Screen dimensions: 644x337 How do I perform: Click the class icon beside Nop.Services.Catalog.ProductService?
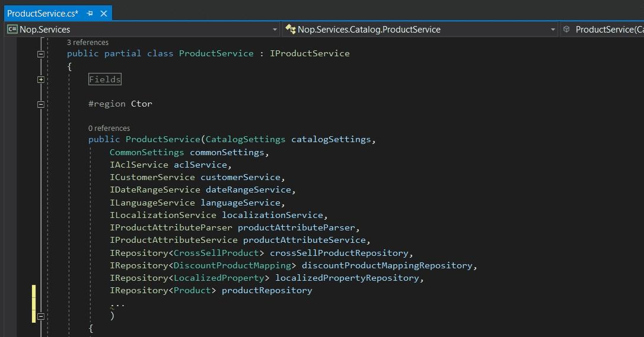pyautogui.click(x=291, y=29)
